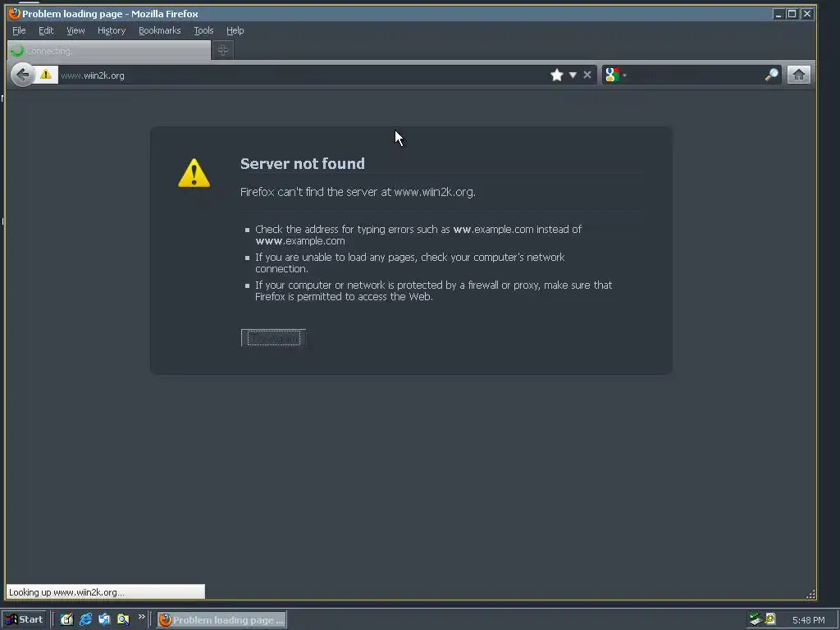The height and width of the screenshot is (630, 840).
Task: Click the Try Again button
Action: coord(274,338)
